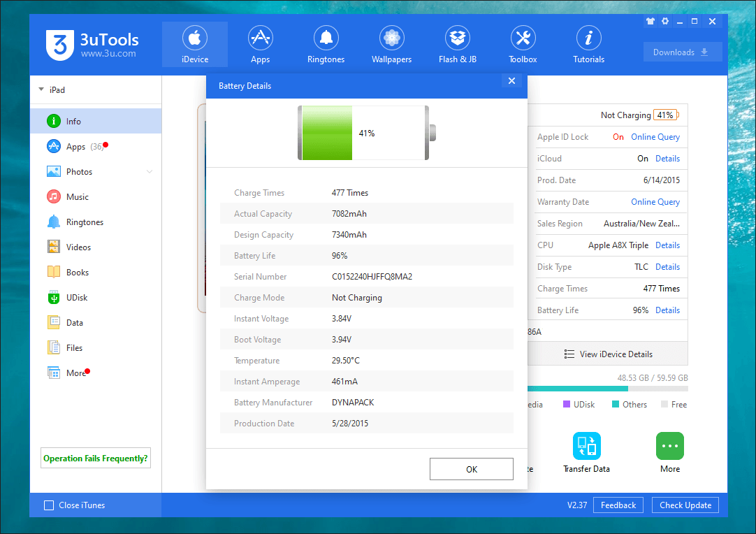Screen dimensions: 756x534
Task: Click the Others teal legend swatch
Action: 616,404
